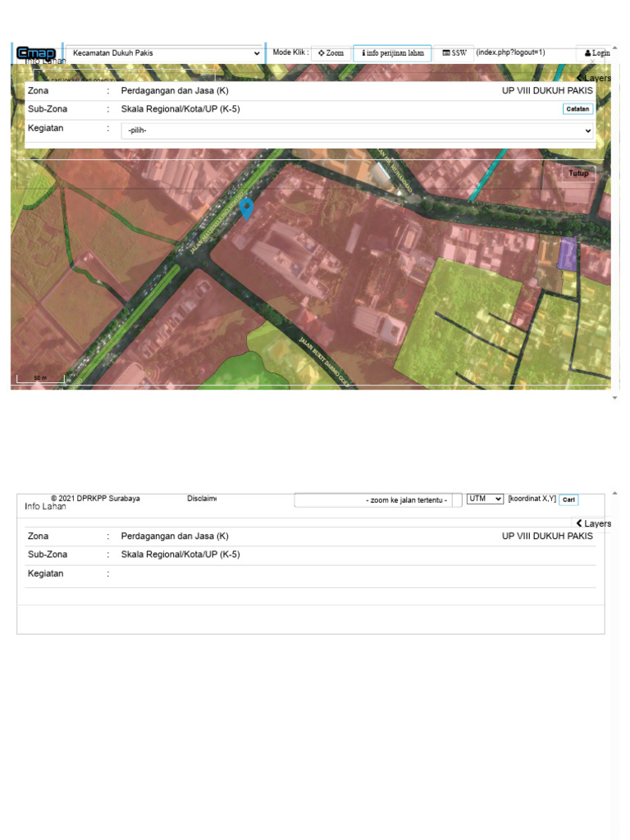
Task: Select info perijinan lahan mode
Action: click(x=393, y=53)
